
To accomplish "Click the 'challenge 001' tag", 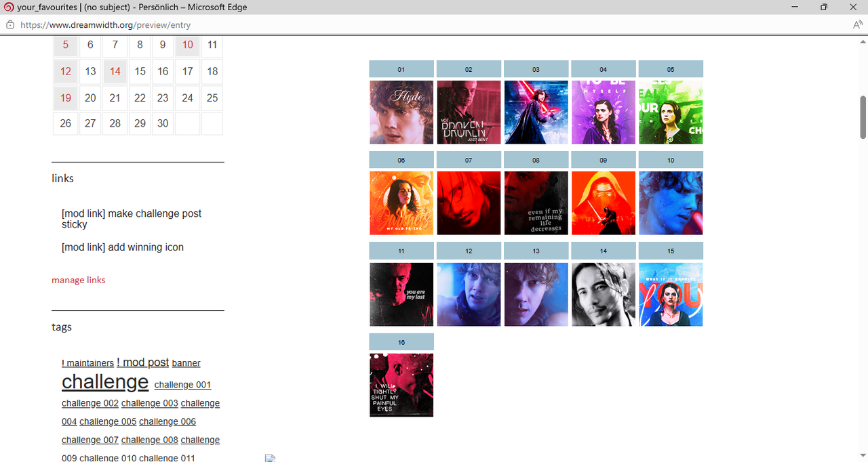I will [x=182, y=385].
